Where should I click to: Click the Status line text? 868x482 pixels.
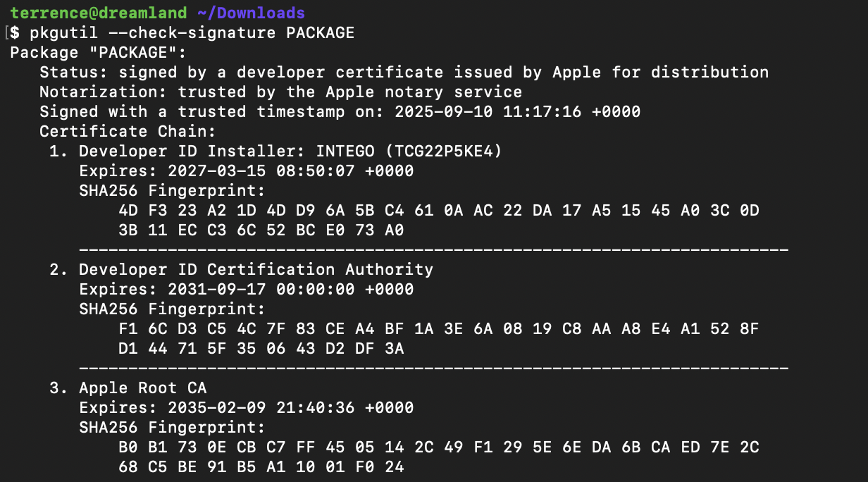point(404,72)
